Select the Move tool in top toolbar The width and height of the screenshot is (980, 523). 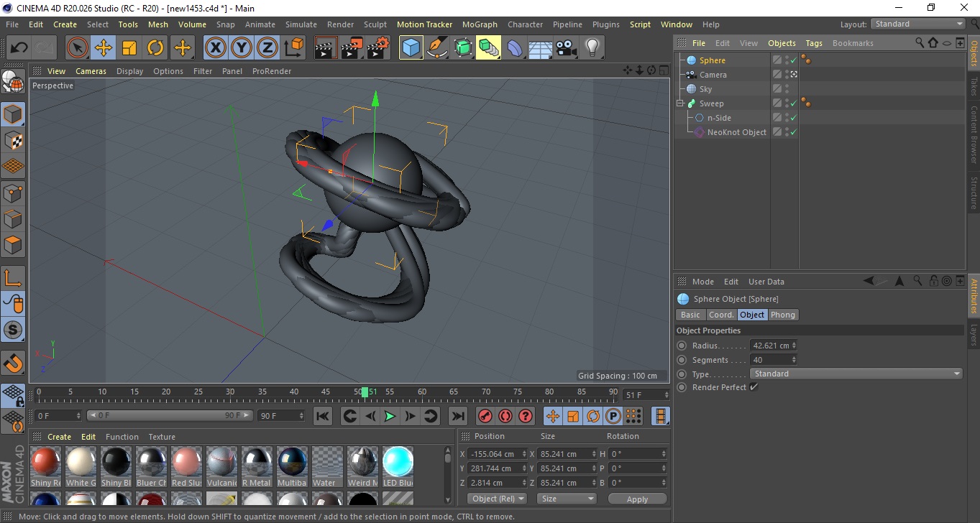104,48
